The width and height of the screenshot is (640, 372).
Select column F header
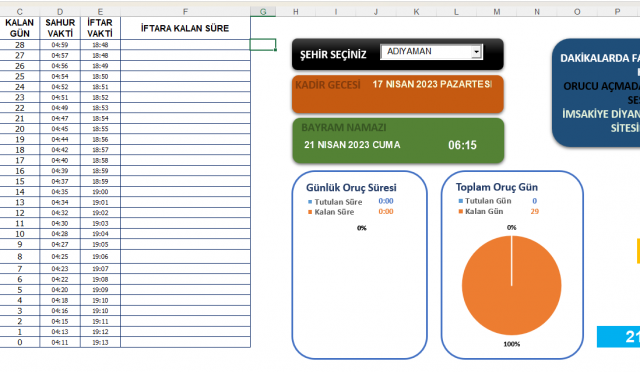[185, 12]
